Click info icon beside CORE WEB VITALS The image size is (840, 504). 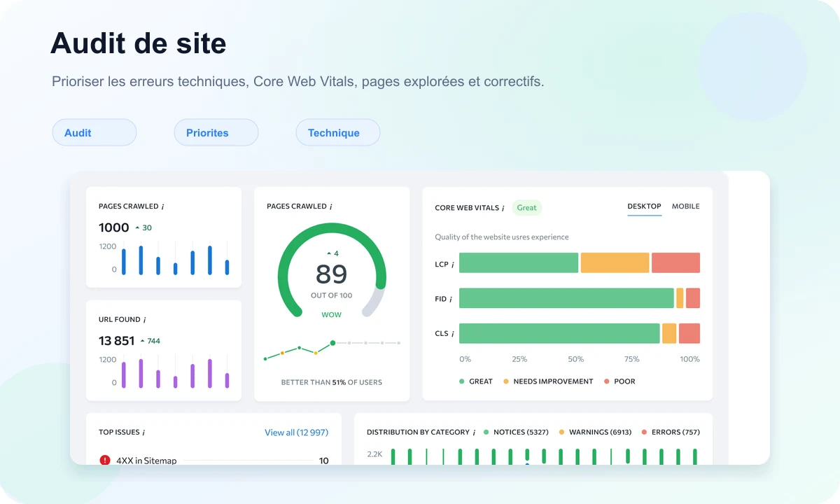coord(503,209)
